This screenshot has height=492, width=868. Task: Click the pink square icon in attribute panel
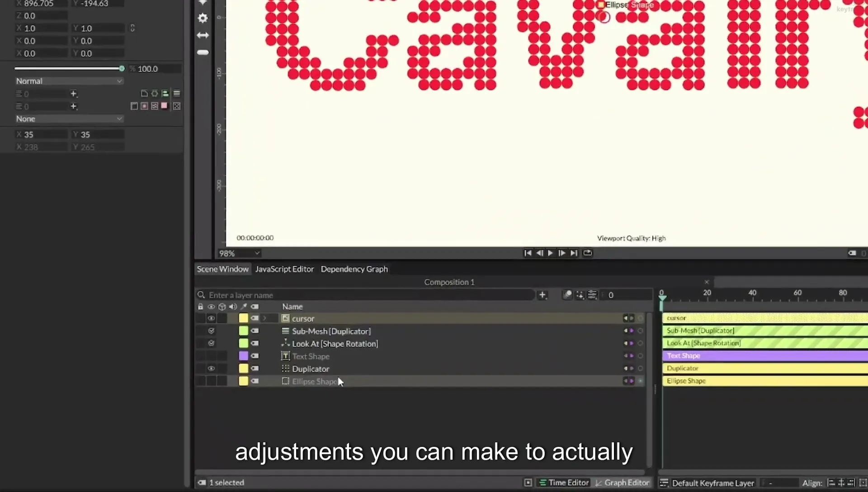pos(164,106)
